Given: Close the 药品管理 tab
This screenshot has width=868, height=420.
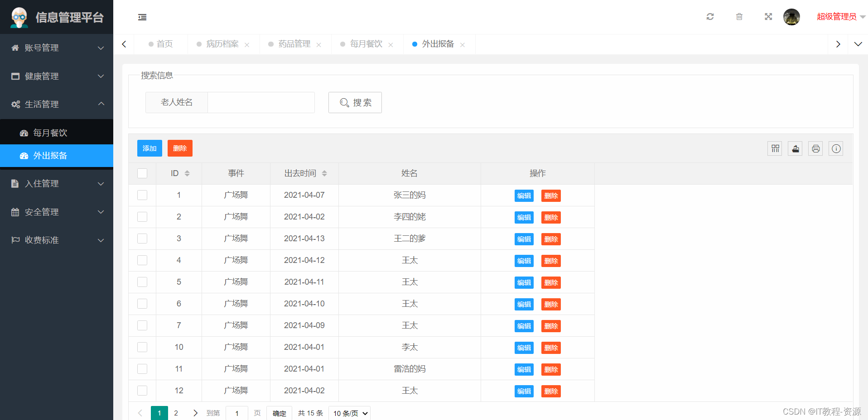Looking at the screenshot, I should [x=319, y=45].
